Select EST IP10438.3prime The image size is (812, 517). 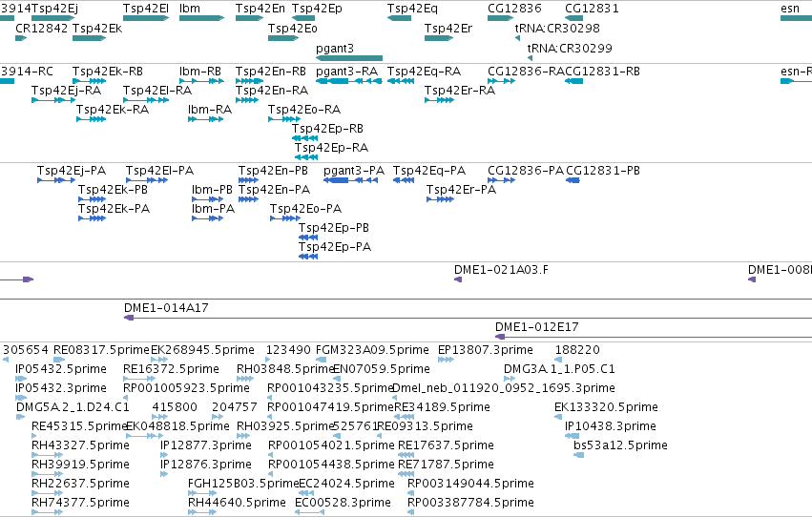[x=572, y=436]
